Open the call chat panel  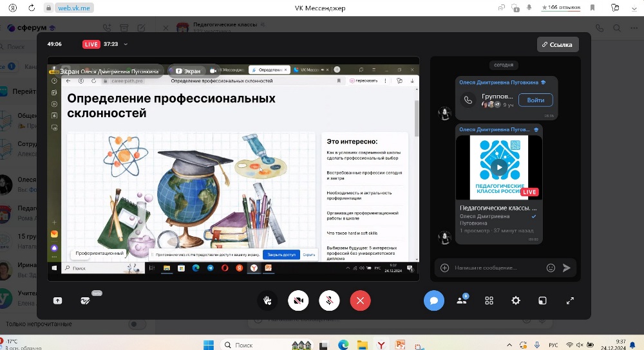point(434,300)
